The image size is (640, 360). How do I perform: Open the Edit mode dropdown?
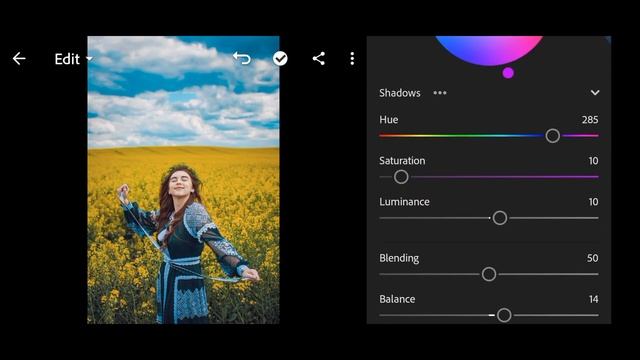click(x=73, y=59)
